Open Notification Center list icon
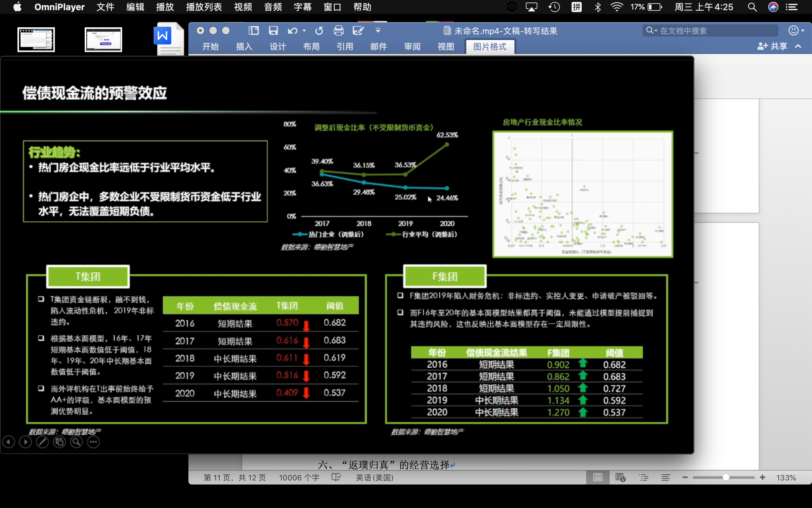812x508 pixels. (x=792, y=7)
